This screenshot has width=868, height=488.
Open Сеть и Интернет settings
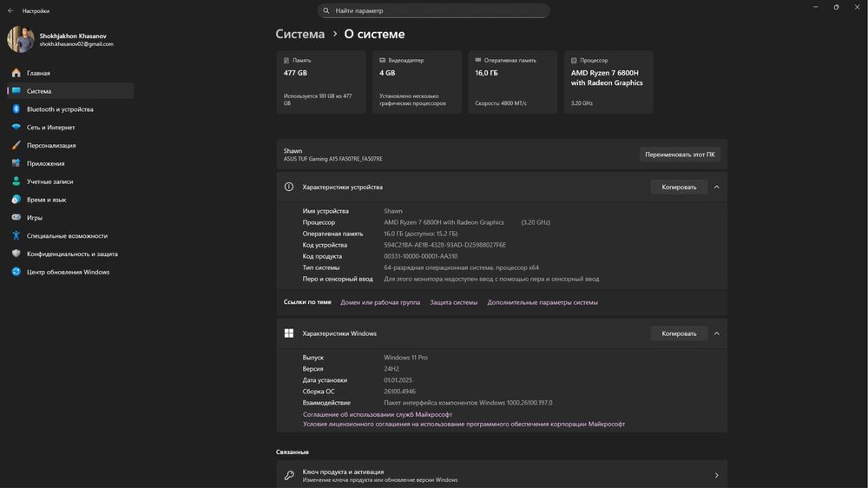(x=70, y=127)
